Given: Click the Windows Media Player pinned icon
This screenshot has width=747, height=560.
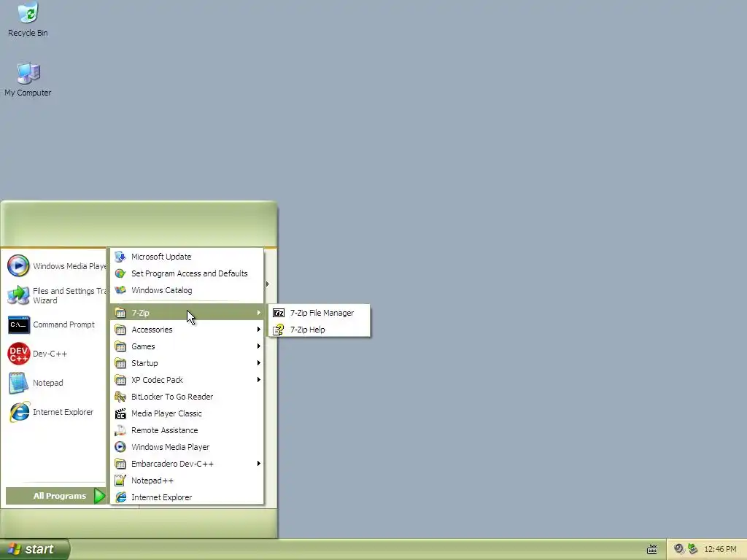Looking at the screenshot, I should [x=18, y=265].
